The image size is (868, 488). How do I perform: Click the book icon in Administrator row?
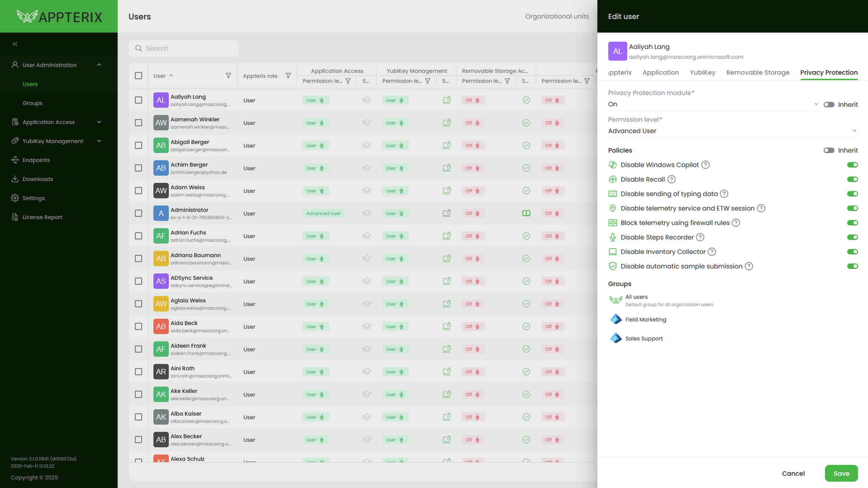526,213
